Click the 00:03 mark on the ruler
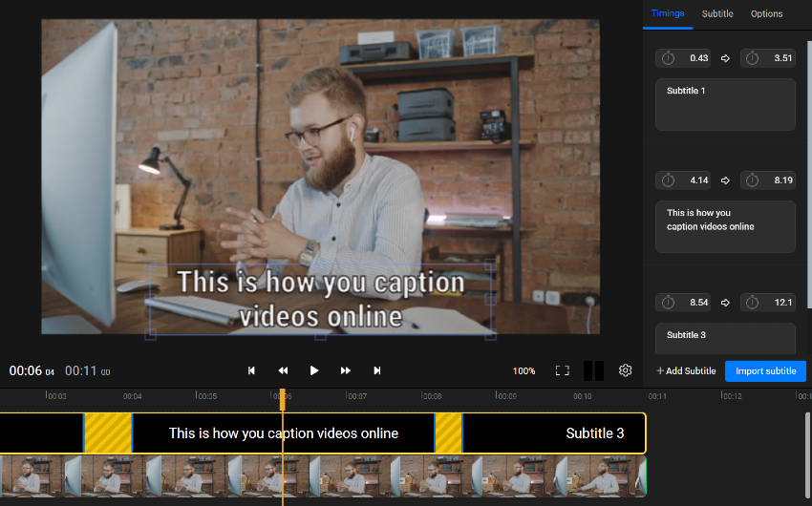812x506 pixels. (x=56, y=396)
